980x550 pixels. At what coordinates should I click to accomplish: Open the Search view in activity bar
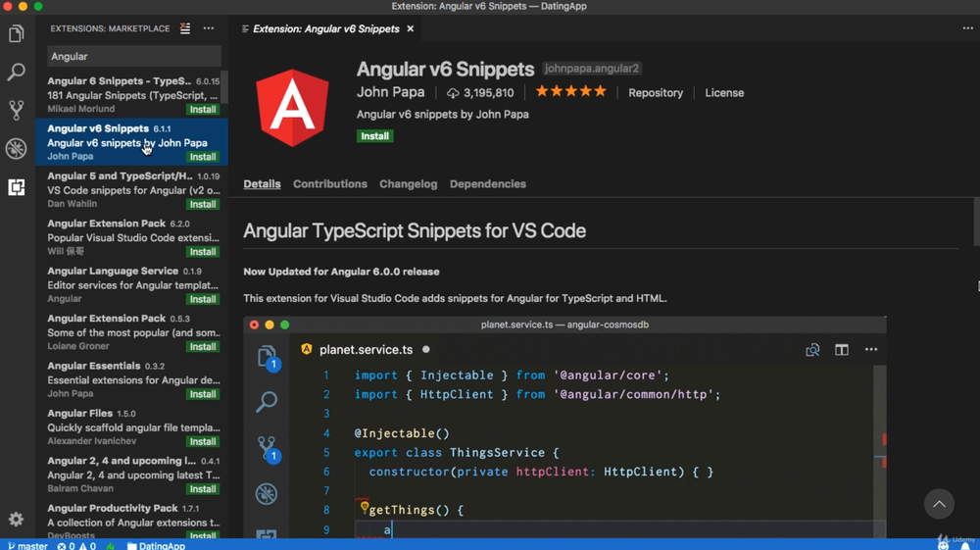coord(17,72)
